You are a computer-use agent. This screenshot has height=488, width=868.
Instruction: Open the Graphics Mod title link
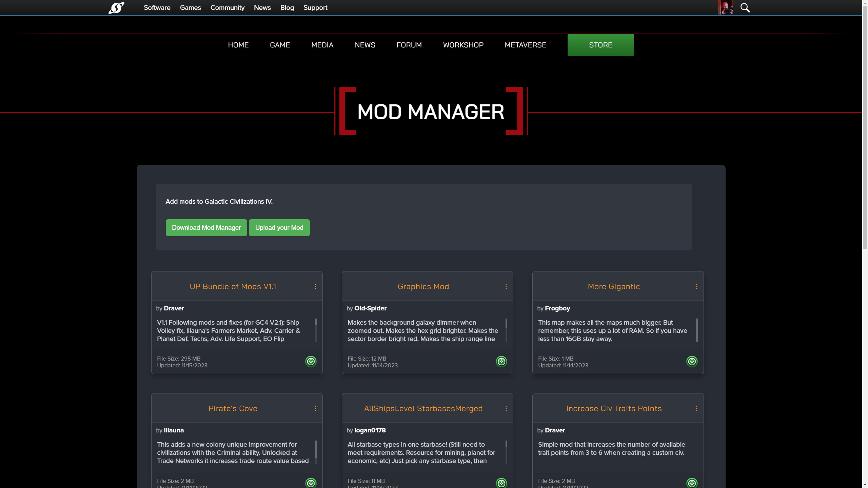[x=423, y=286]
